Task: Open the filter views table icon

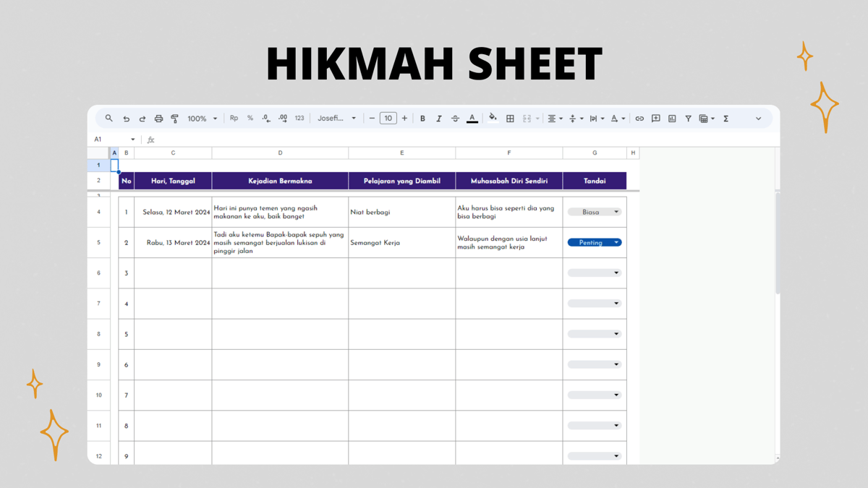Action: tap(704, 119)
